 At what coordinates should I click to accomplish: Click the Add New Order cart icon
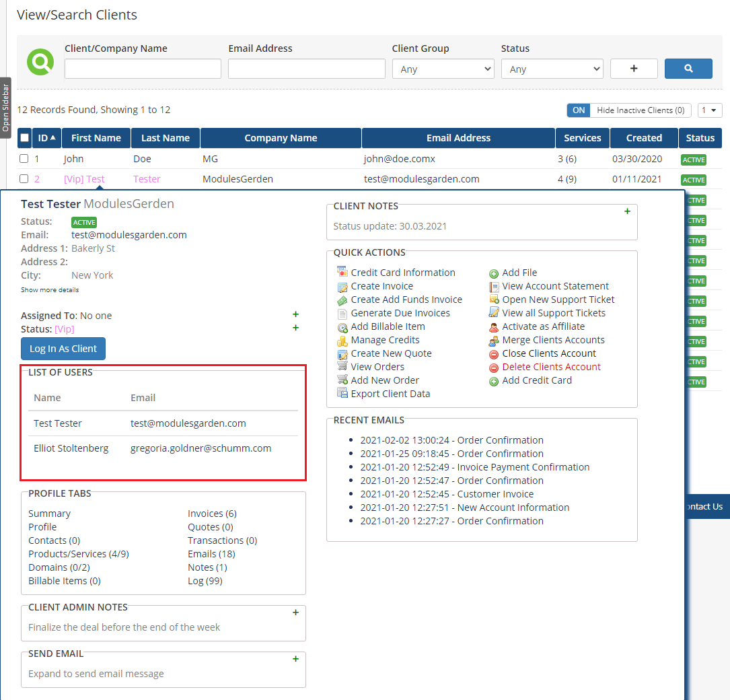click(x=342, y=380)
